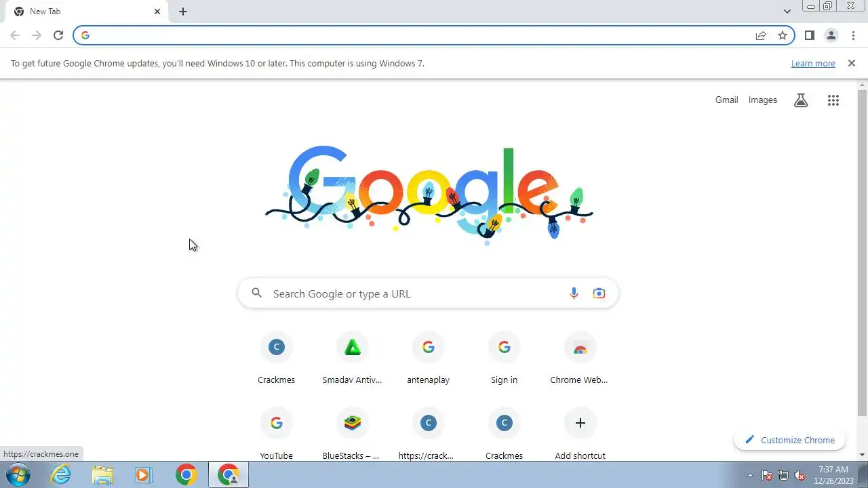Open the Smadav Antivirus shortcut

(352, 359)
